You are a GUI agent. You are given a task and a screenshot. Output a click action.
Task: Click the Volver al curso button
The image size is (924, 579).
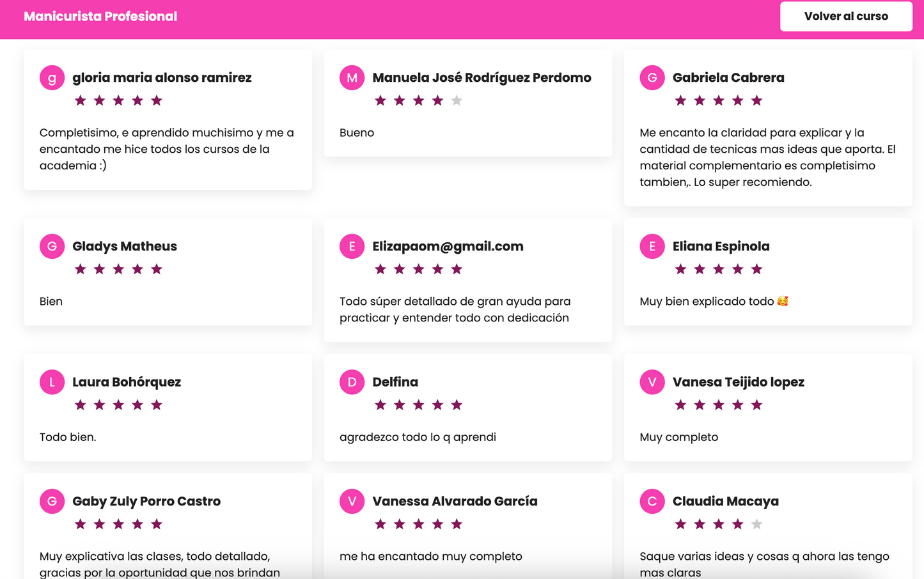tap(845, 17)
